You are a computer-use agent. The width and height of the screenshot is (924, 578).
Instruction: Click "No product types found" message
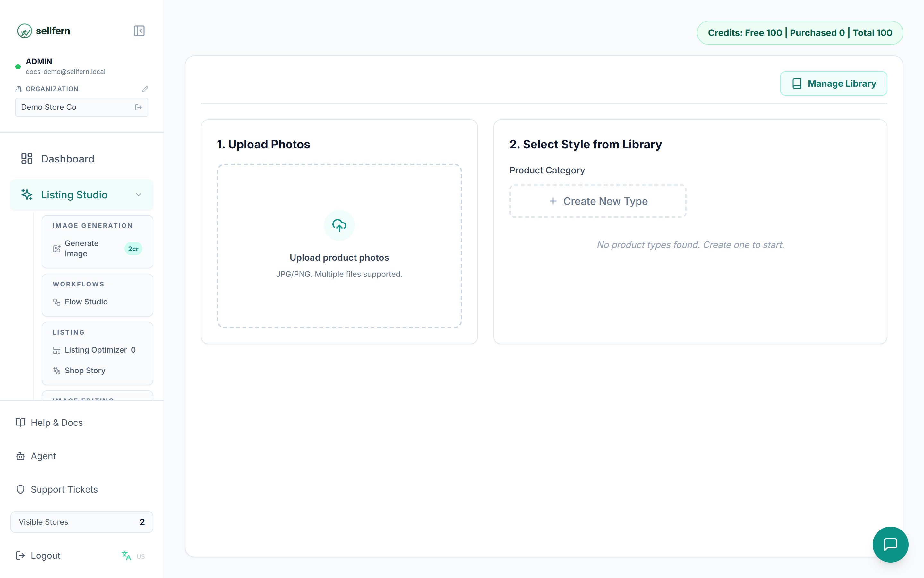[x=690, y=245]
